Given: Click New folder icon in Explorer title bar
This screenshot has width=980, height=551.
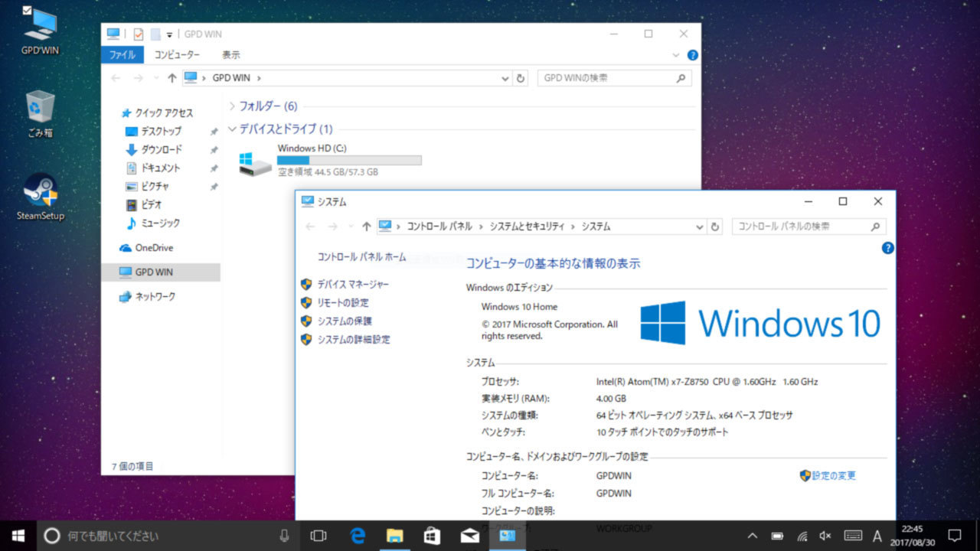Looking at the screenshot, I should click(155, 34).
